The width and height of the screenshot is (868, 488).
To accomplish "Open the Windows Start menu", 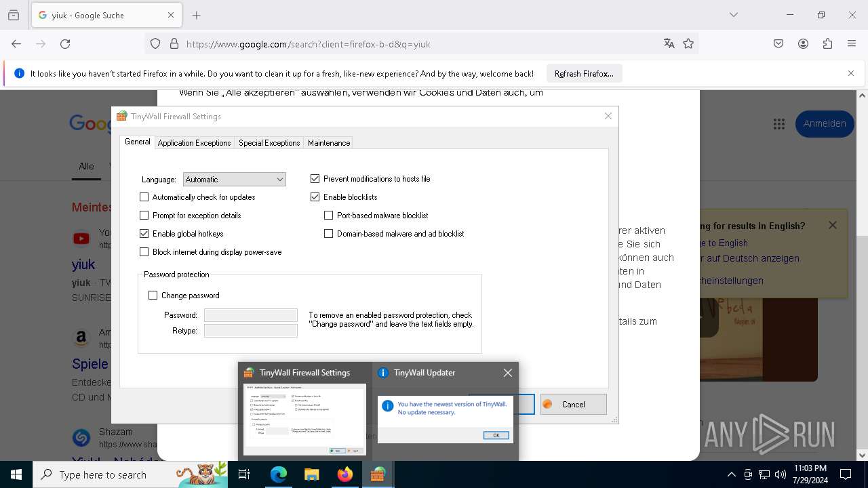I will 16,474.
